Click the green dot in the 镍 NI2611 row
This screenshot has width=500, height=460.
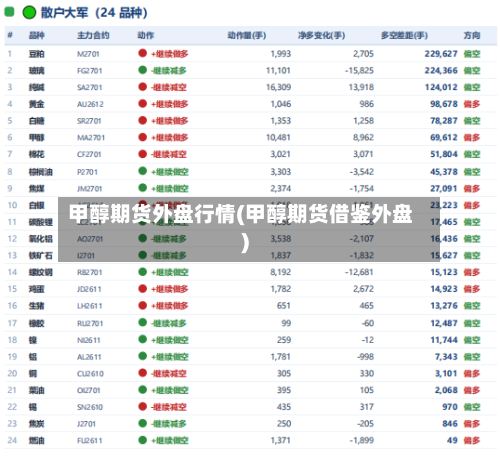143,339
